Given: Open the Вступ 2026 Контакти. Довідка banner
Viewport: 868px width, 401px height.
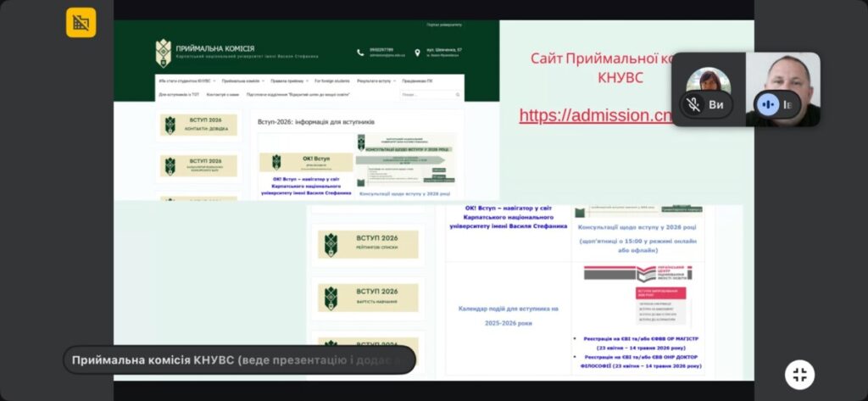Looking at the screenshot, I should (x=199, y=125).
